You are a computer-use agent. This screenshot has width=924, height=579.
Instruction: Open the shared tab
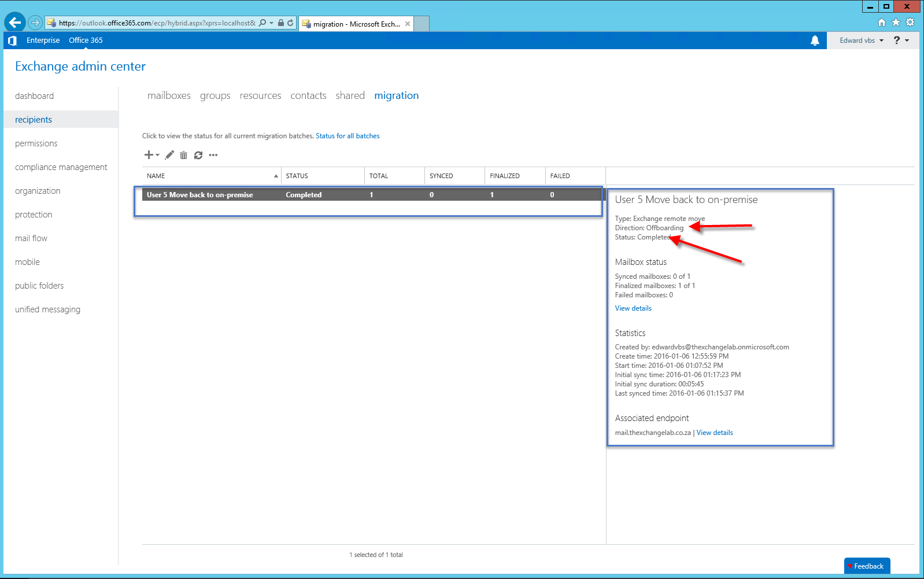click(350, 95)
